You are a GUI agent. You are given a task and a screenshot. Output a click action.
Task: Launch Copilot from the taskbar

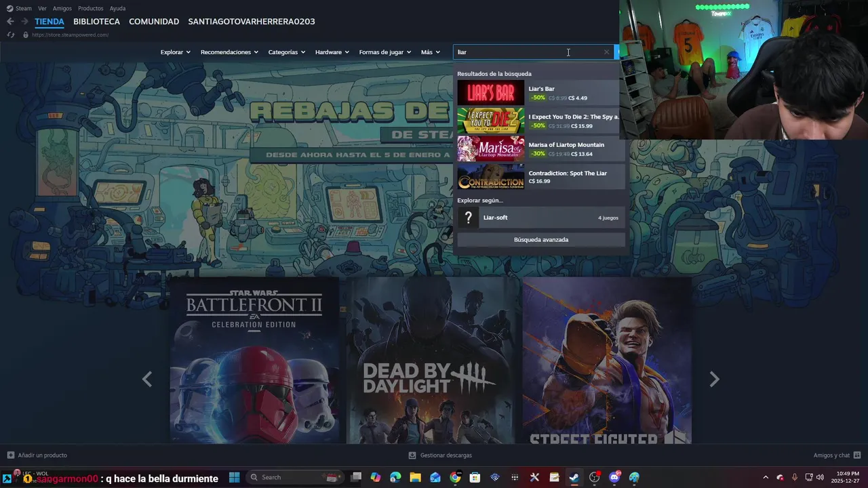pyautogui.click(x=376, y=477)
